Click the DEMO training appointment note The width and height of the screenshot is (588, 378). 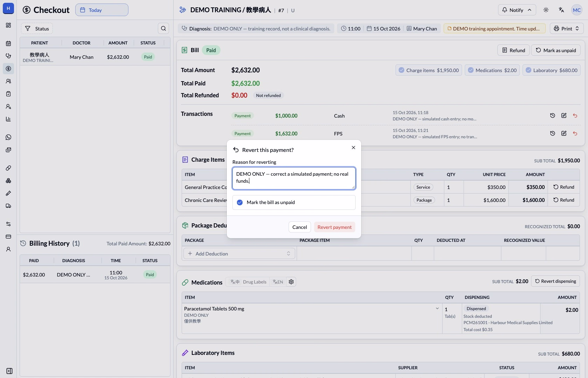494,28
